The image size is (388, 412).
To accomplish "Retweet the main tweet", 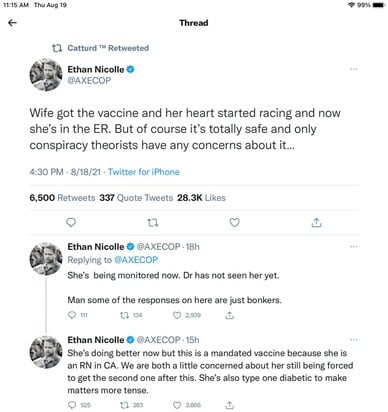I will pyautogui.click(x=153, y=222).
